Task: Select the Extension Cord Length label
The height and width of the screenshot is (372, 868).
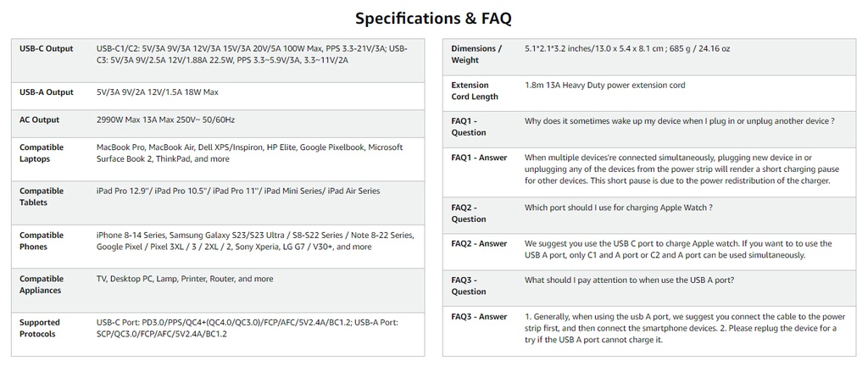Action: point(475,91)
